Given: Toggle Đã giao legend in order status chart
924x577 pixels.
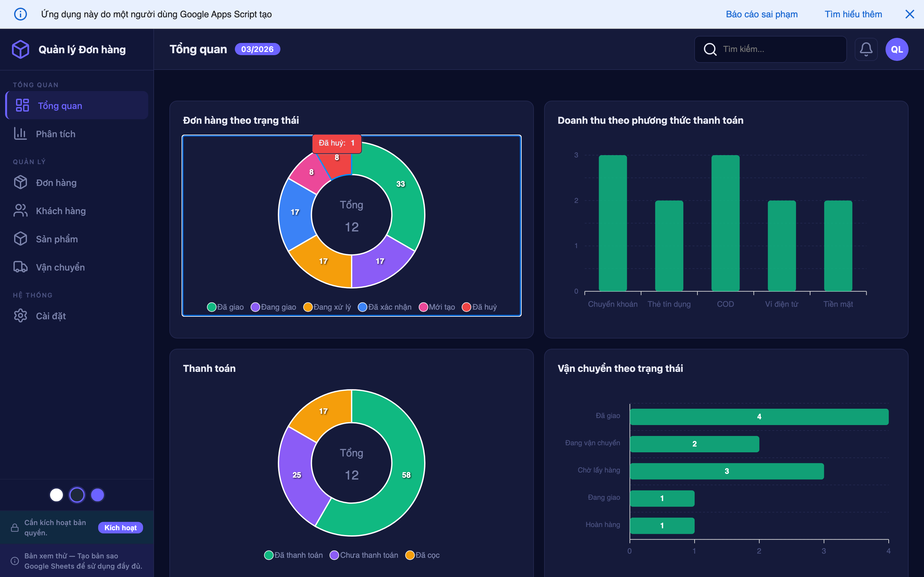Looking at the screenshot, I should (x=225, y=307).
